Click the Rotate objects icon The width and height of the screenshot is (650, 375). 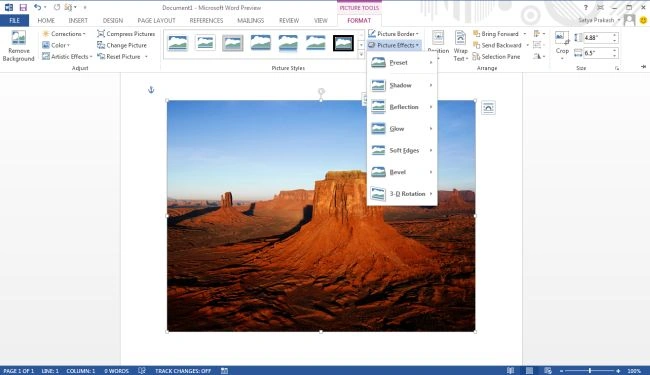tap(539, 56)
